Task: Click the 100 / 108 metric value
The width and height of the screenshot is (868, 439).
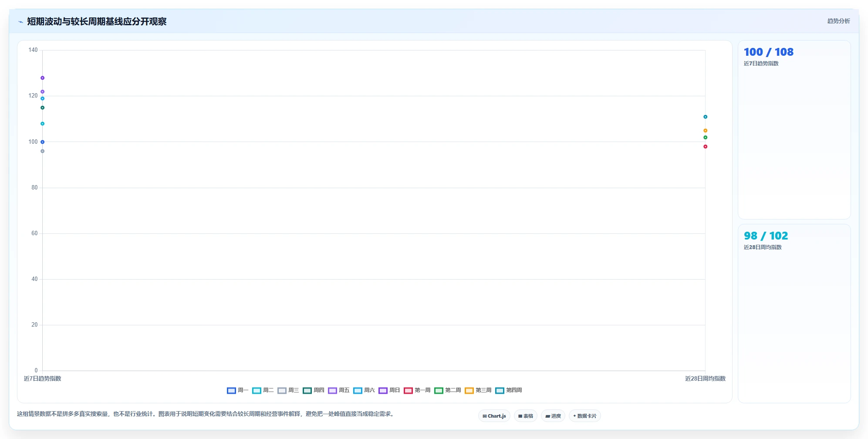Action: click(769, 52)
